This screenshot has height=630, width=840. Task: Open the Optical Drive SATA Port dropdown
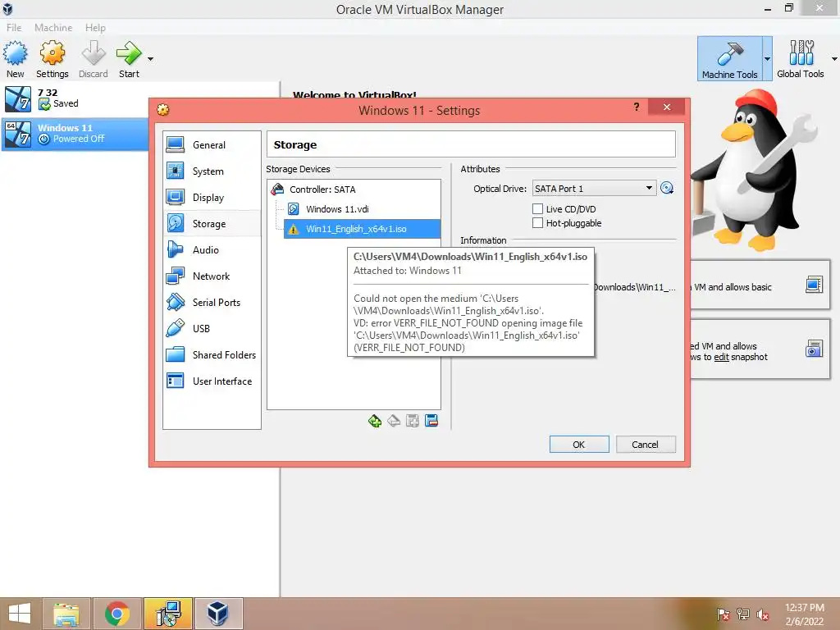coord(594,189)
